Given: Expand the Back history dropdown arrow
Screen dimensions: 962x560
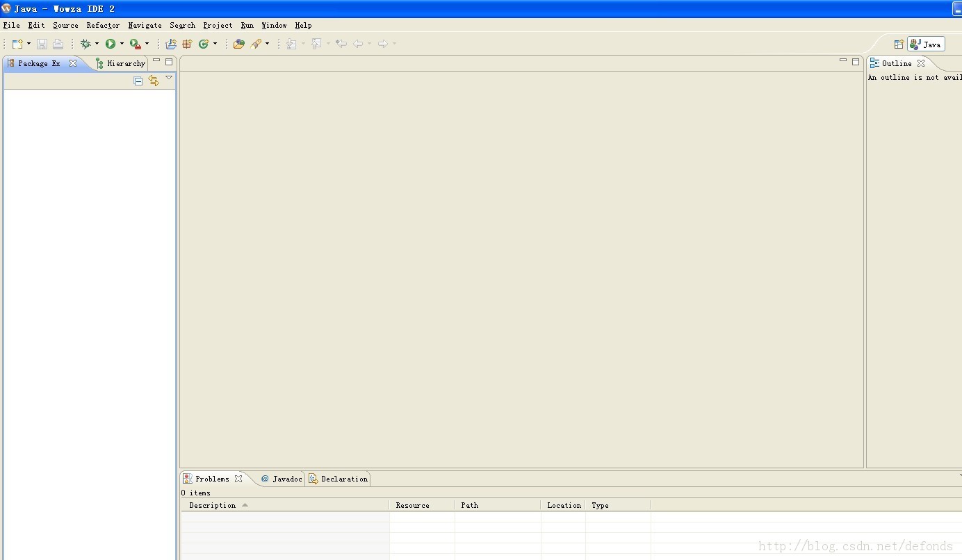Looking at the screenshot, I should (369, 44).
